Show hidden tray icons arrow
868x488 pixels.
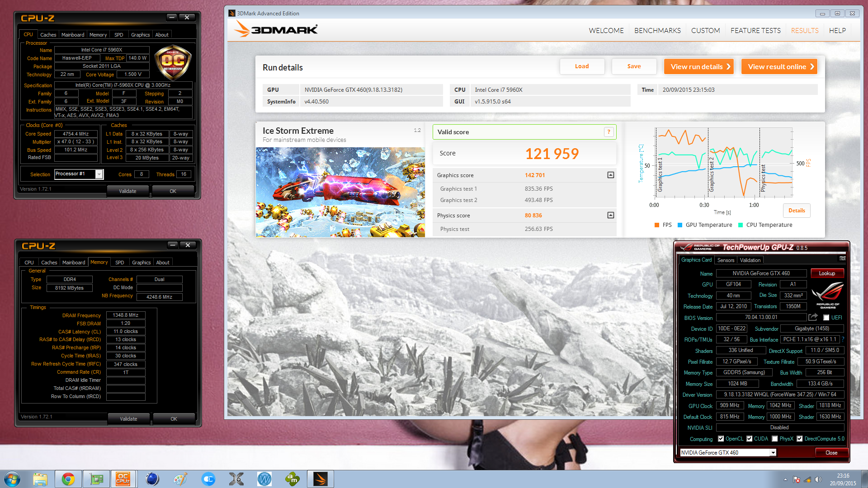[x=785, y=479]
